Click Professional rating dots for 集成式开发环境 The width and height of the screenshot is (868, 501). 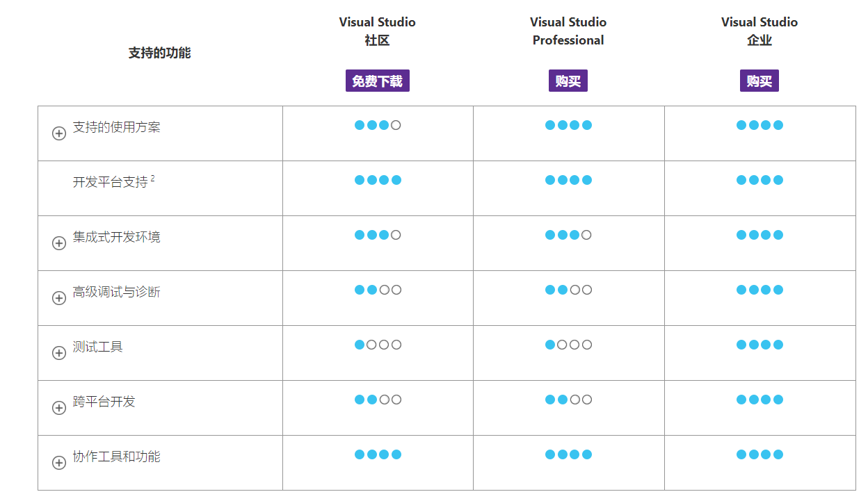[x=568, y=235]
